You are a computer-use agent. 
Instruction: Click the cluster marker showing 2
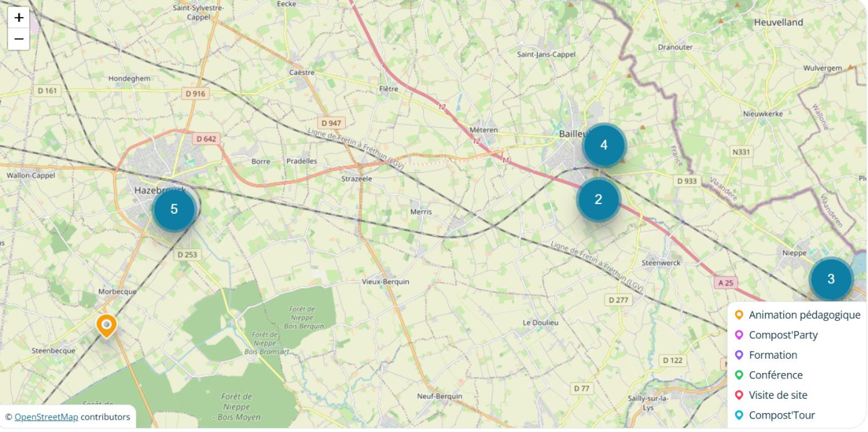click(x=598, y=199)
